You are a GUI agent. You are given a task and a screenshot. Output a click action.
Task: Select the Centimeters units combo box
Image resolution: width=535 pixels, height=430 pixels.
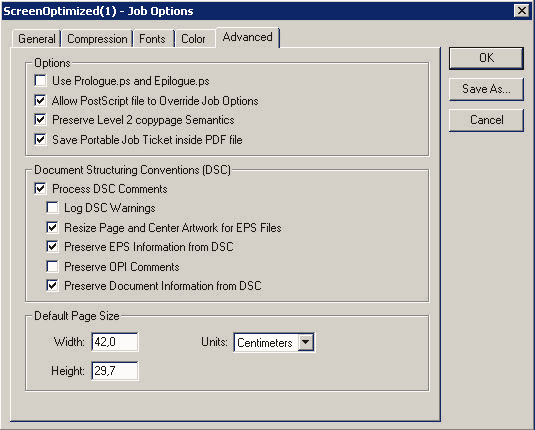[274, 342]
